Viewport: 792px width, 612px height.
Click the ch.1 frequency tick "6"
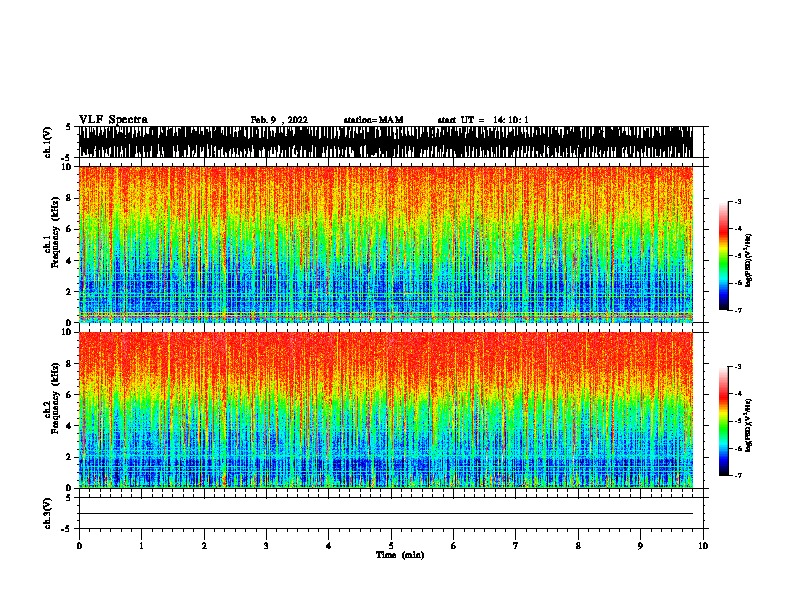69,229
